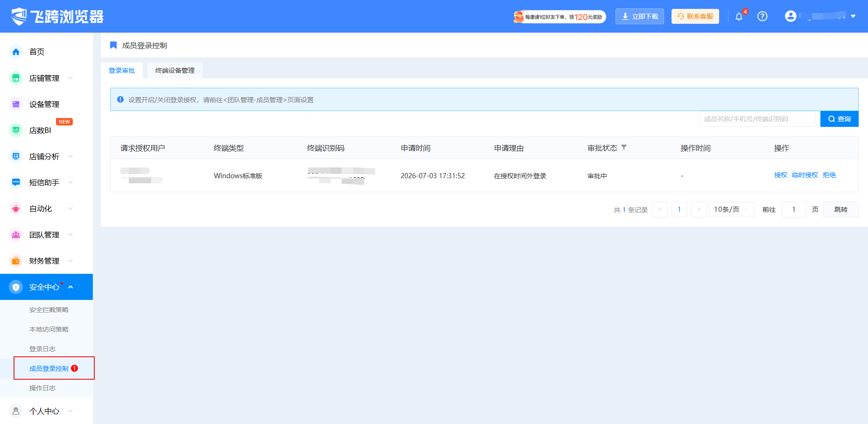Click the 店铺管理 store icon
868x424 pixels.
click(x=16, y=78)
